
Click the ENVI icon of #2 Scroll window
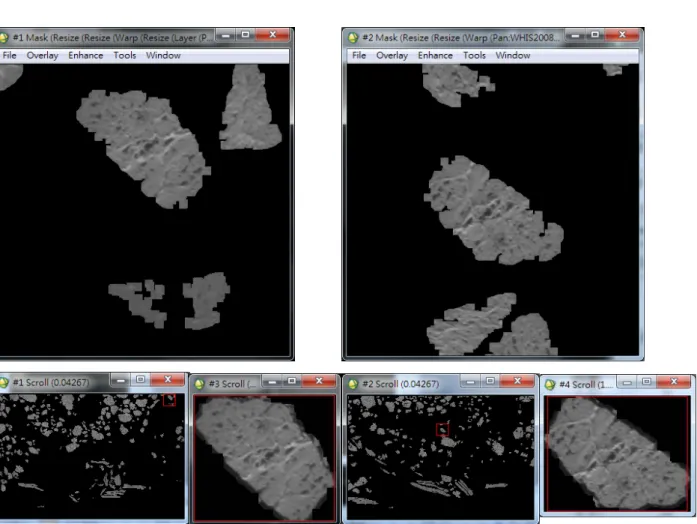pyautogui.click(x=353, y=384)
